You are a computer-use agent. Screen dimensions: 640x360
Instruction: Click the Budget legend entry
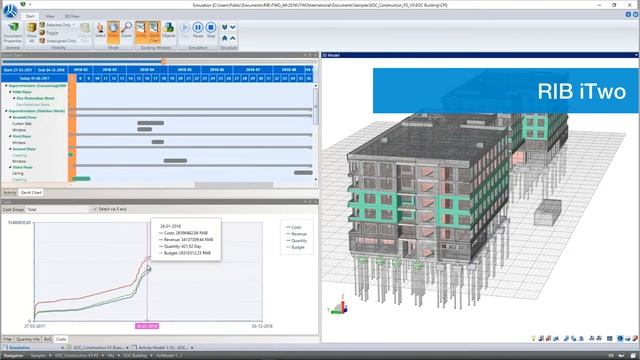pyautogui.click(x=295, y=247)
